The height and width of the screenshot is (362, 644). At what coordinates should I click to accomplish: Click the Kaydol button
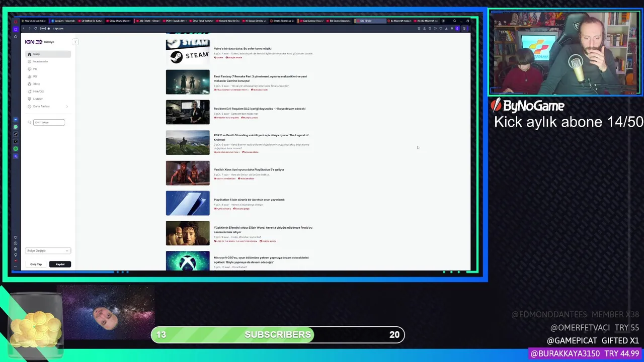point(60,264)
